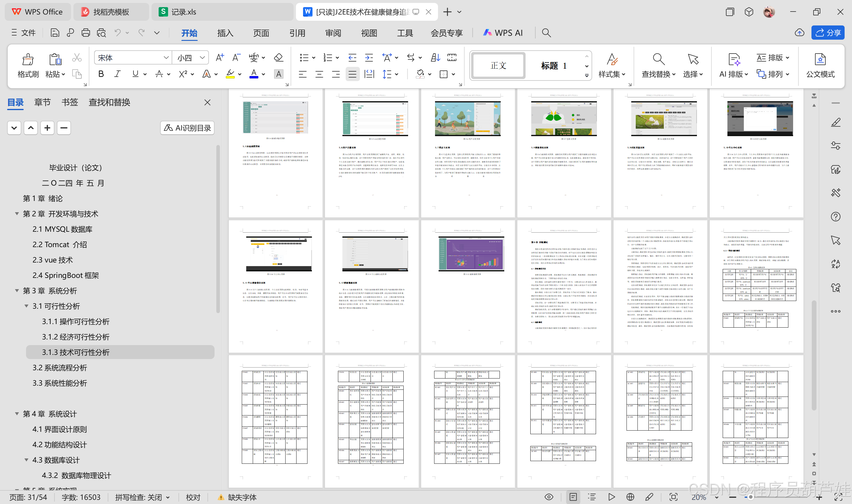Toggle italic formatting
This screenshot has height=504, width=852.
(x=117, y=74)
